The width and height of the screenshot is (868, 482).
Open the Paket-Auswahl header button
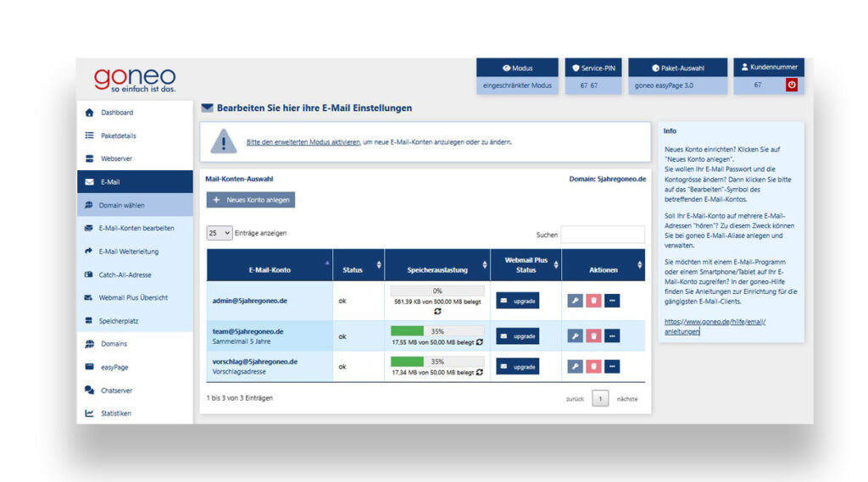pos(677,68)
